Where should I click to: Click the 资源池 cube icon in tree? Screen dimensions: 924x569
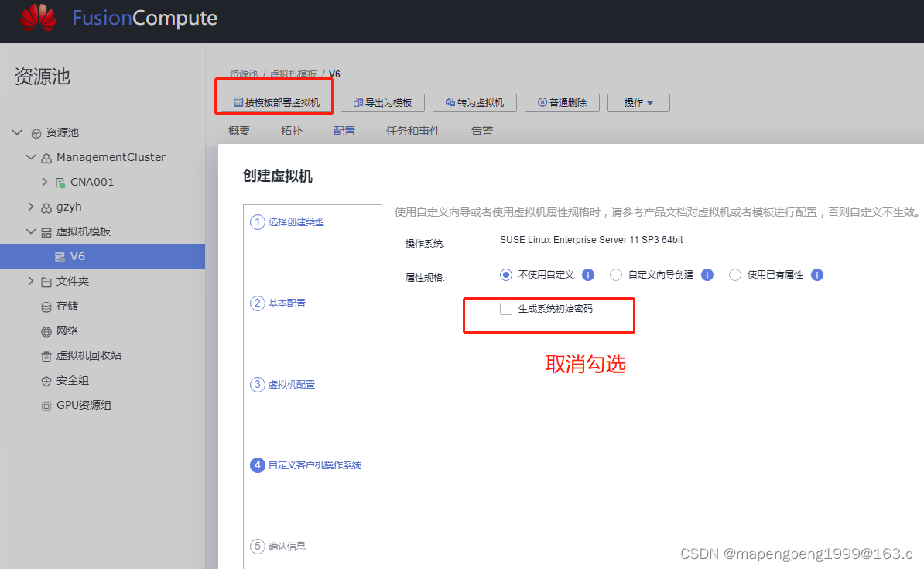tap(36, 133)
